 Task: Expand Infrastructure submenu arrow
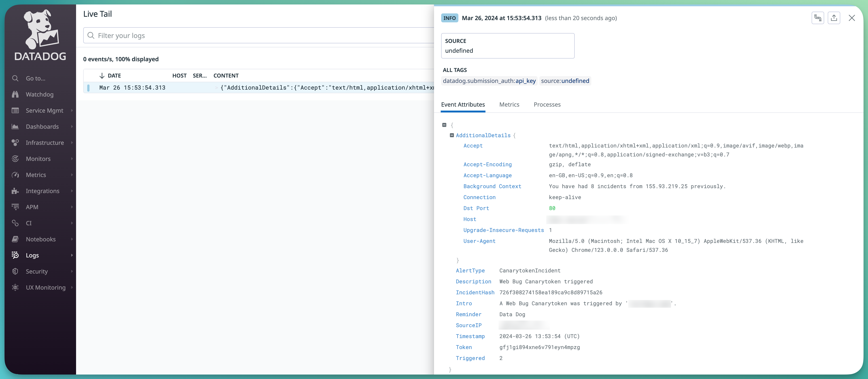72,143
